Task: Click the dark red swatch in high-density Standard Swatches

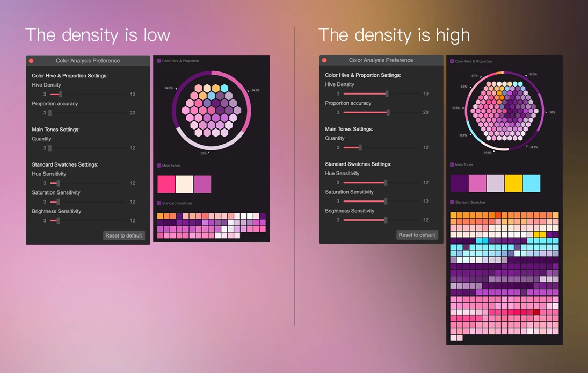Action: tap(536, 312)
